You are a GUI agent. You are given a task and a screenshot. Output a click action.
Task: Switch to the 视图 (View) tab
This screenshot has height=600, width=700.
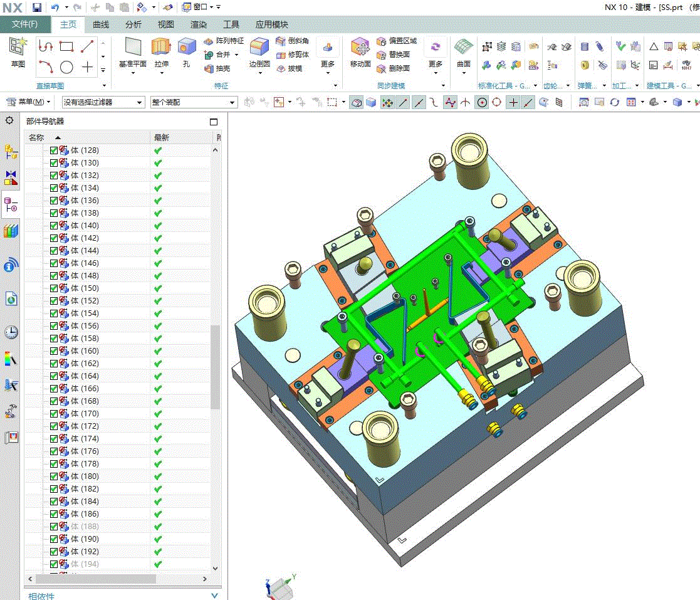click(165, 24)
